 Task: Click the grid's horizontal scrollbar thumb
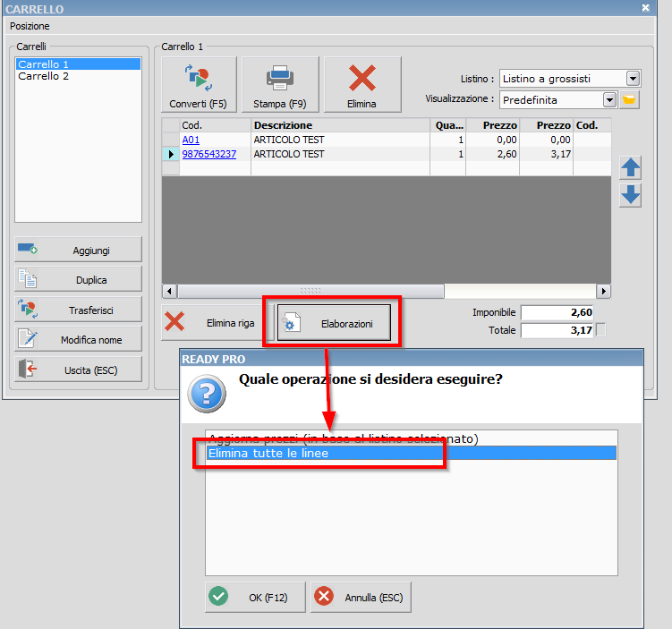(x=310, y=292)
